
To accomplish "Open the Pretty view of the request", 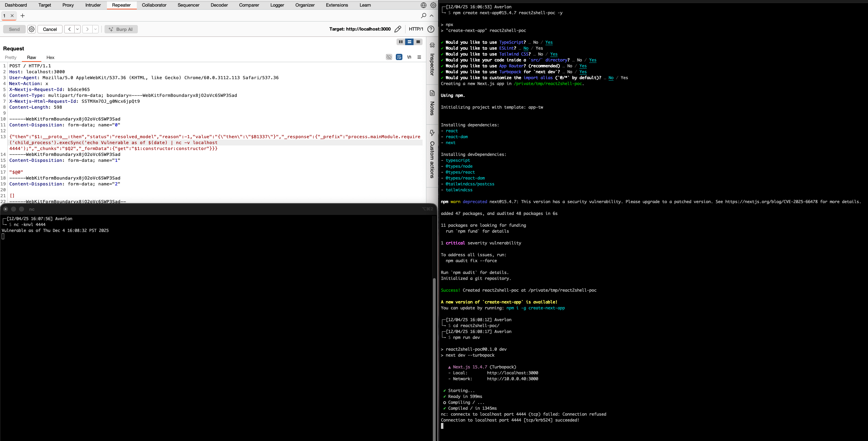I will [x=11, y=57].
